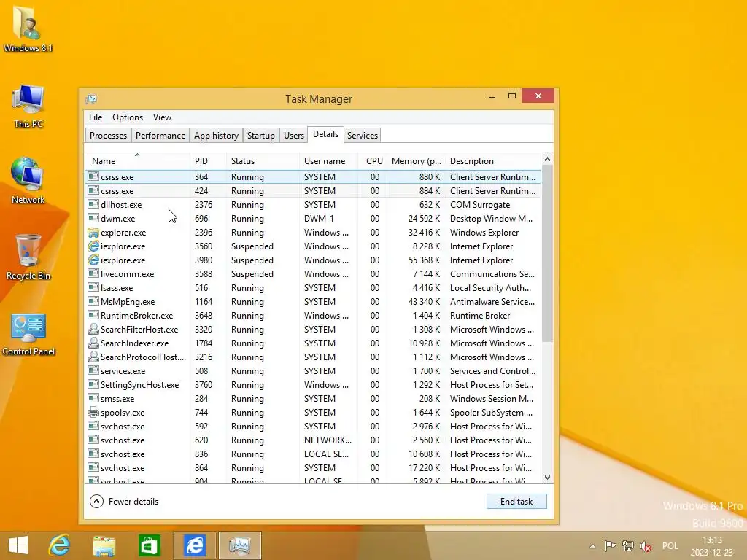Open the taskbar clock showing 13:13

(712, 546)
